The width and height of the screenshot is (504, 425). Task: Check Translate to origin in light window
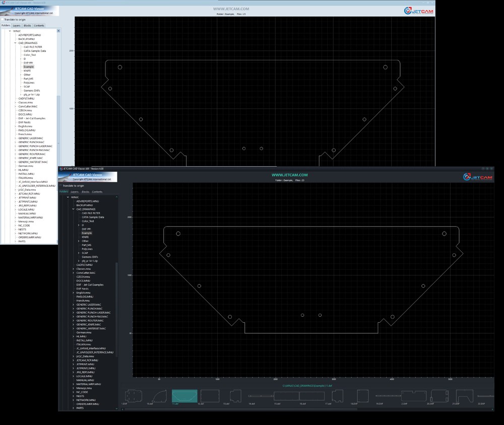coord(3,20)
